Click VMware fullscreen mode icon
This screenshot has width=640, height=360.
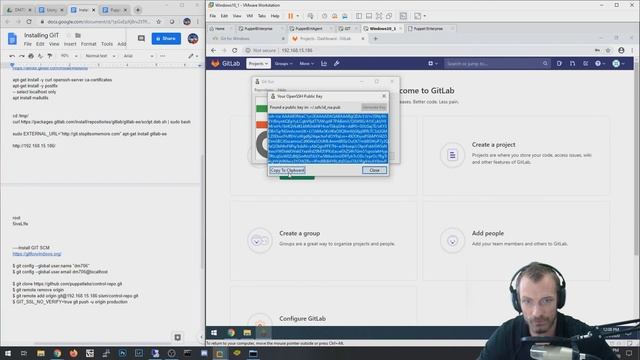pos(379,16)
